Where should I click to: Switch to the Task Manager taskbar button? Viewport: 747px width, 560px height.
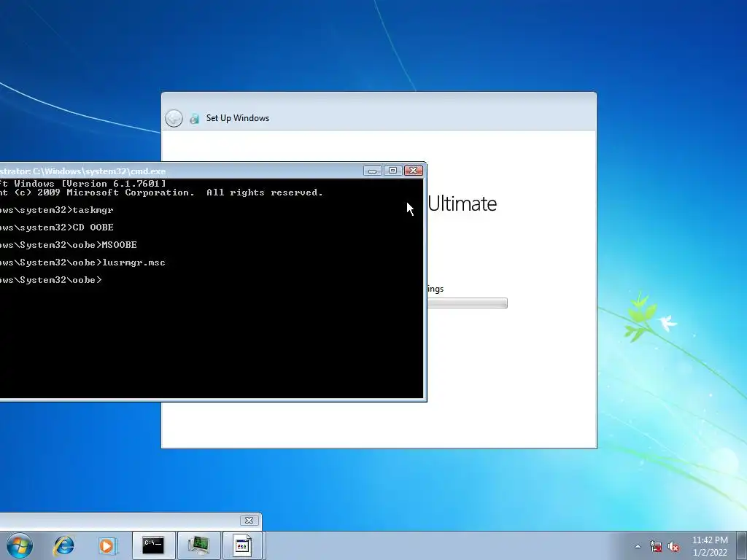[x=198, y=545]
